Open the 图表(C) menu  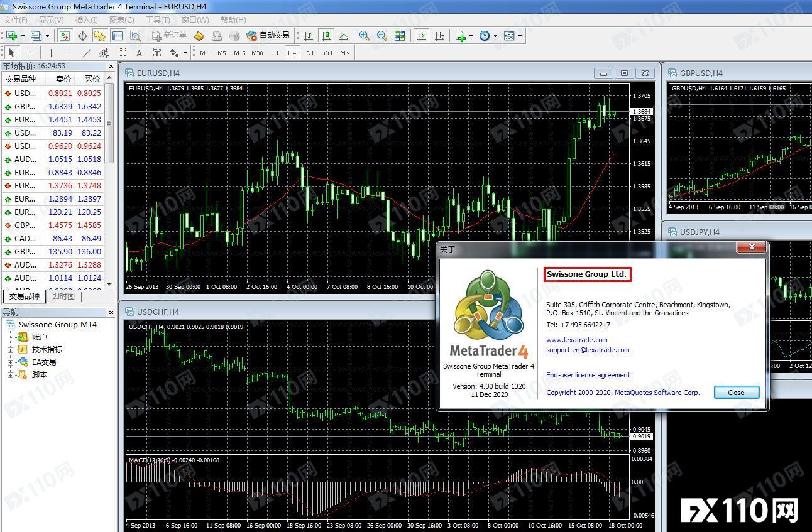[x=121, y=20]
